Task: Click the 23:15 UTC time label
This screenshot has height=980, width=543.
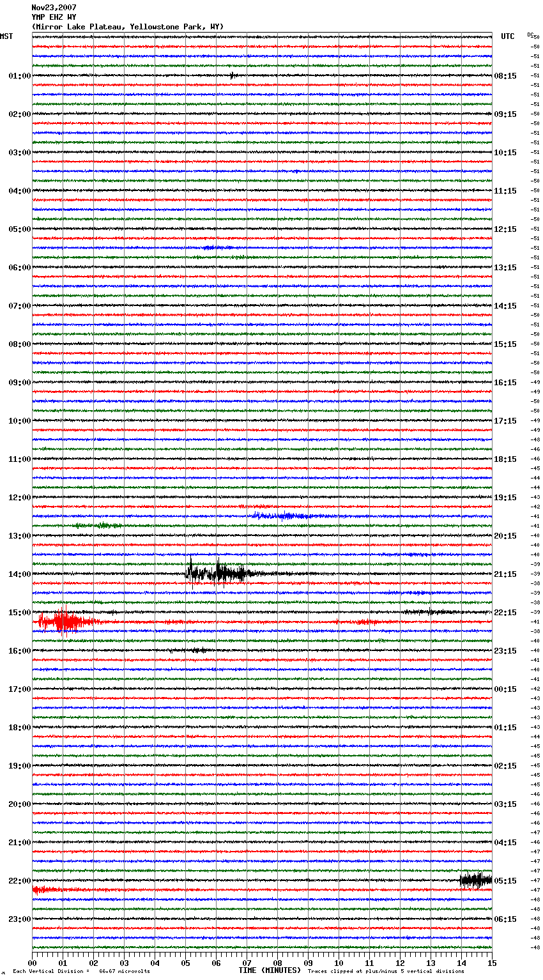Action: click(505, 651)
